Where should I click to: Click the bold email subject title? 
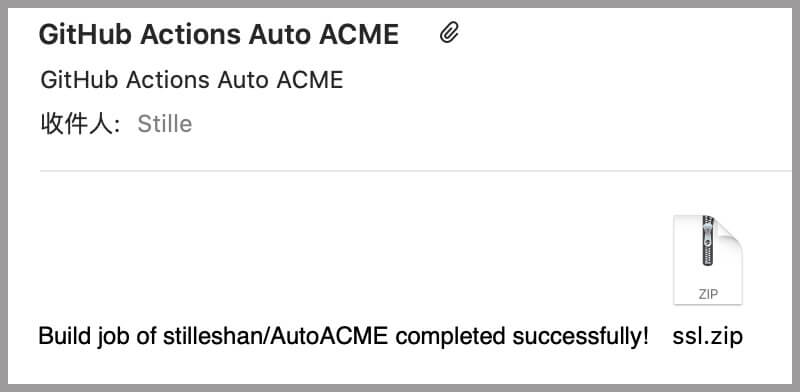point(219,35)
